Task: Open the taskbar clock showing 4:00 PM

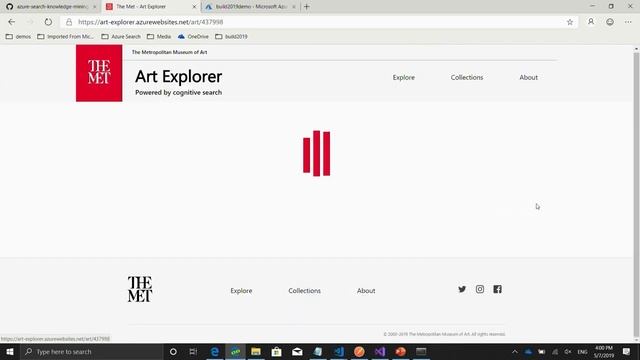Action: point(604,351)
